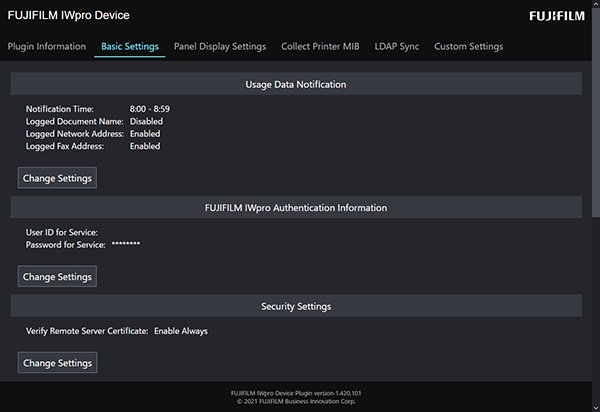Click the Enable Always certificate value

click(181, 331)
